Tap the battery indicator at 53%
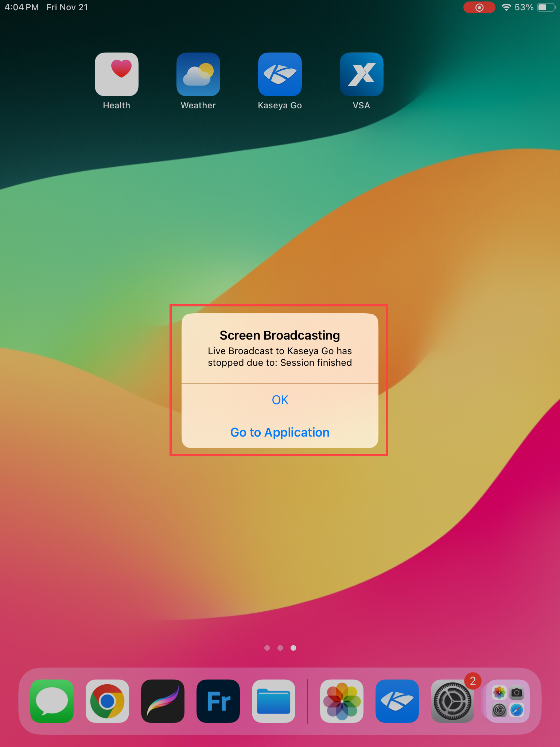This screenshot has width=560, height=747. click(546, 7)
